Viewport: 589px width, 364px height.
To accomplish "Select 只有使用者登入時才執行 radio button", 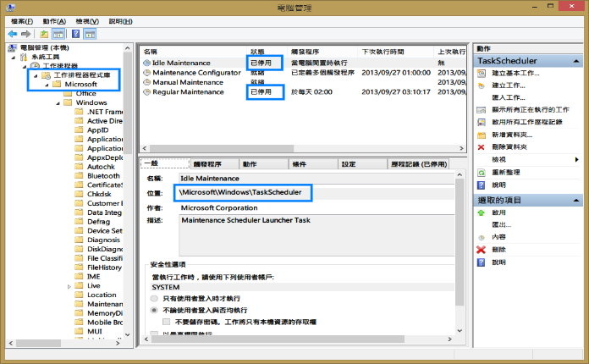I will tap(153, 299).
